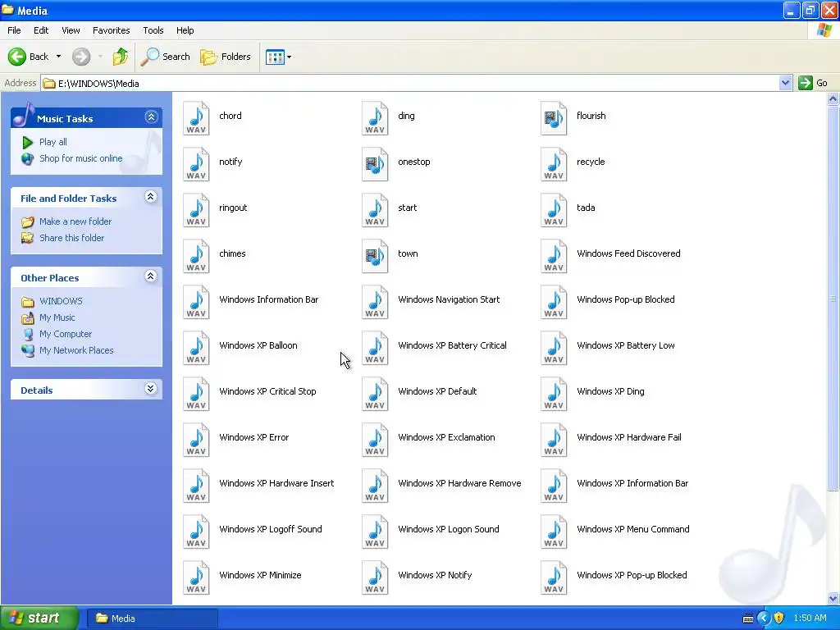This screenshot has width=840, height=630.
Task: Select the recycle WAV file icon
Action: pos(554,164)
